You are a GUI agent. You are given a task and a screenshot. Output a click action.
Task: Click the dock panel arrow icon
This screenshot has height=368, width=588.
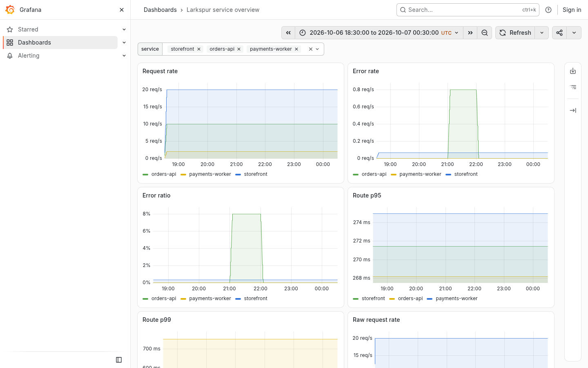(573, 110)
